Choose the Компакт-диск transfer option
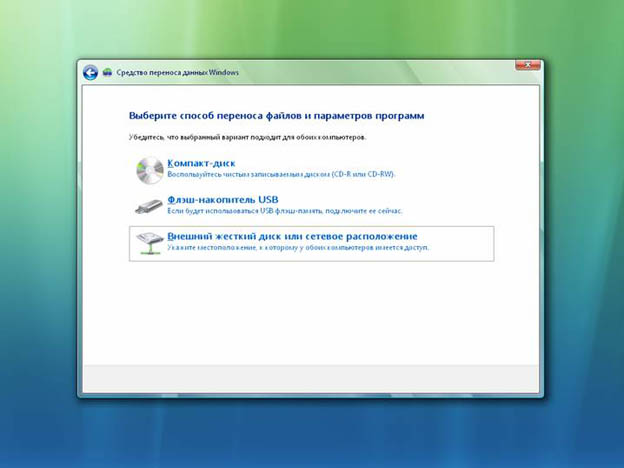Image resolution: width=624 pixels, height=468 pixels. pyautogui.click(x=201, y=163)
